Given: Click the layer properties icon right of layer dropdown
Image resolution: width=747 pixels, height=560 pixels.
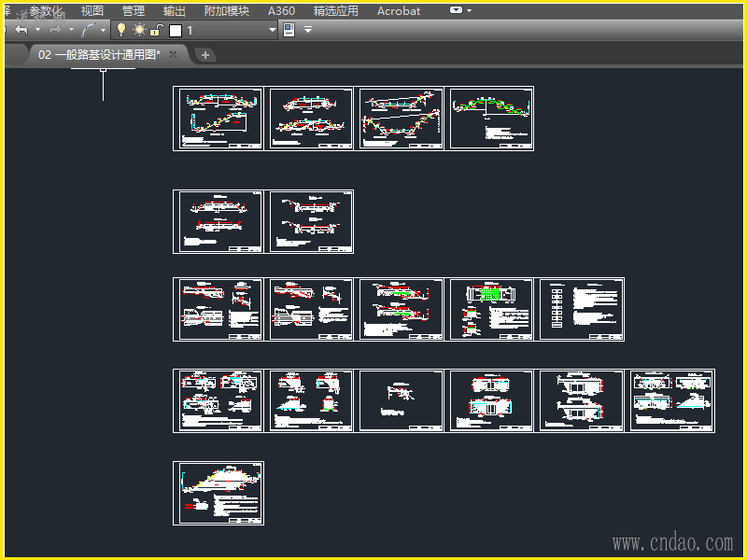Looking at the screenshot, I should 289,30.
